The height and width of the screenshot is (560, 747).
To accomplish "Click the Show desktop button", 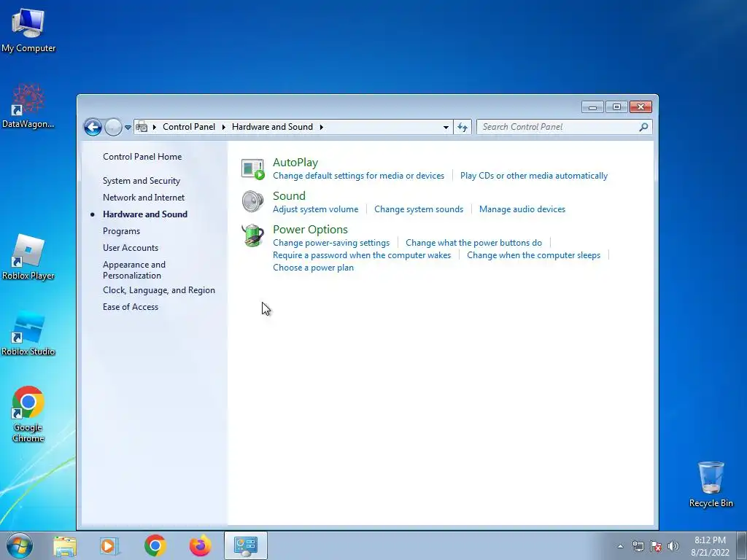I will [x=742, y=545].
